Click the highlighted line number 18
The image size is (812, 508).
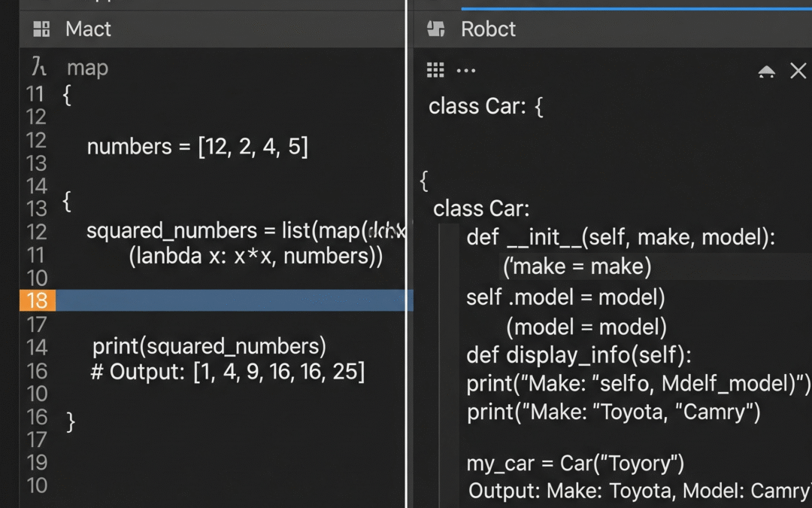click(37, 300)
